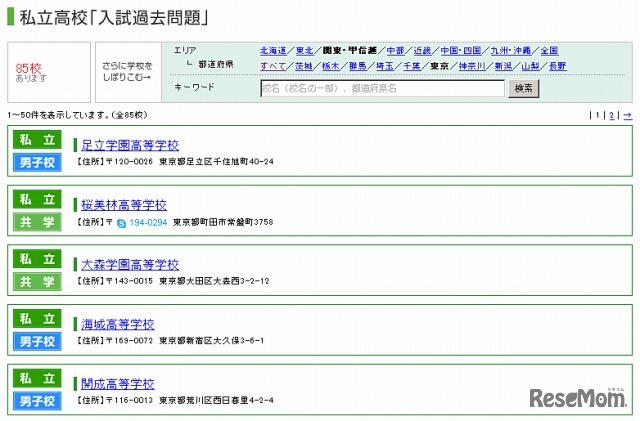Click the 私立 badge for 桜美林高等学校
The image size is (640, 421).
(37, 199)
